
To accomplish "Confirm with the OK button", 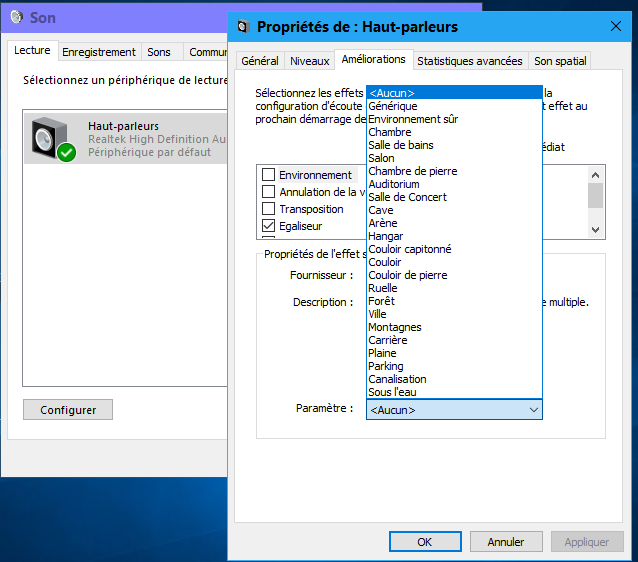I will pyautogui.click(x=424, y=542).
